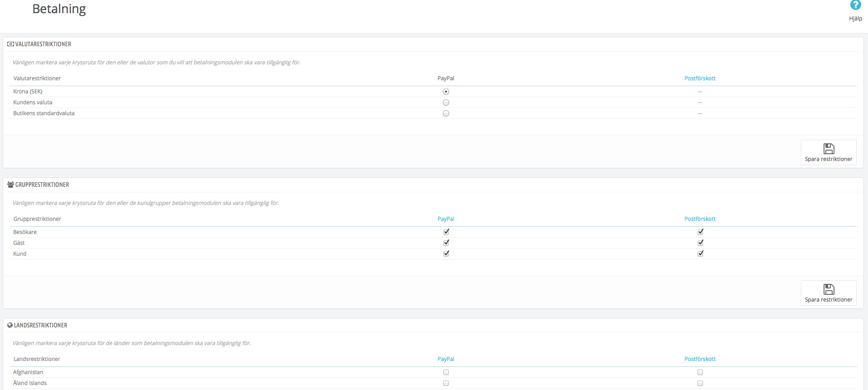Check Afghanistan checkbox for Postförskott
The image size is (868, 390).
tap(700, 372)
